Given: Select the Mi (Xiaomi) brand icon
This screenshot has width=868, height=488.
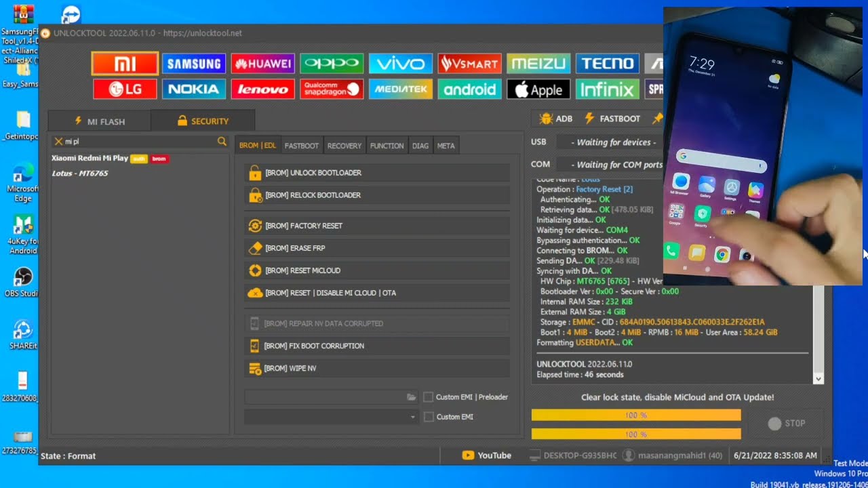Looking at the screenshot, I should (x=125, y=64).
